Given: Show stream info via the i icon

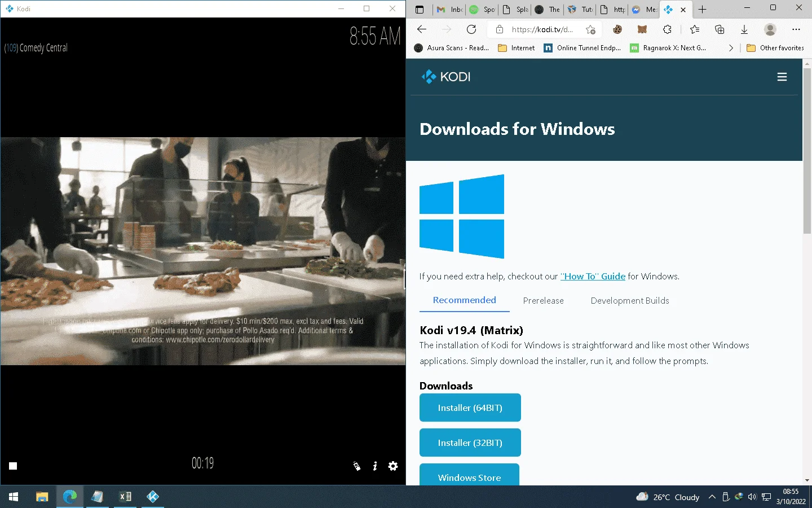Looking at the screenshot, I should click(375, 466).
